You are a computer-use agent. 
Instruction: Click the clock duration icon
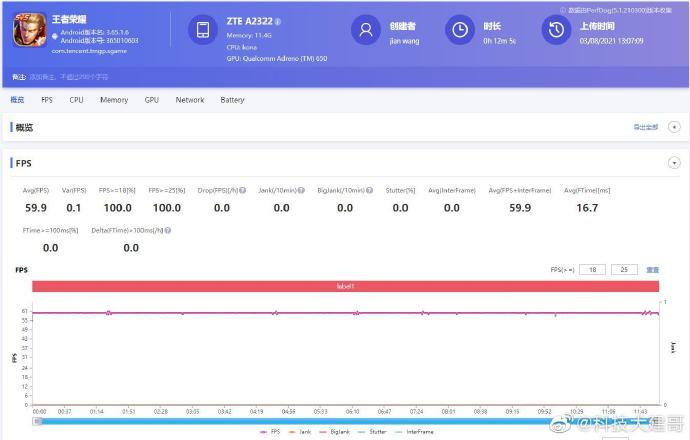tap(460, 30)
